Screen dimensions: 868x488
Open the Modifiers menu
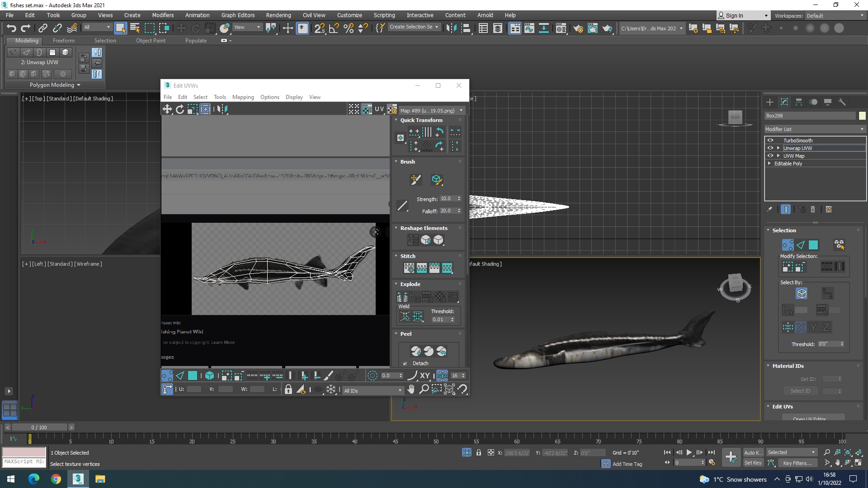click(163, 15)
